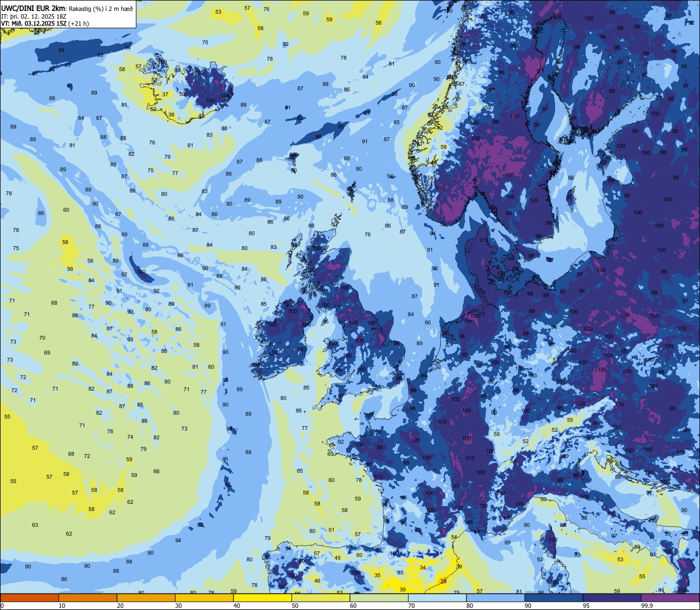Click the legend scale label 50

tap(295, 606)
